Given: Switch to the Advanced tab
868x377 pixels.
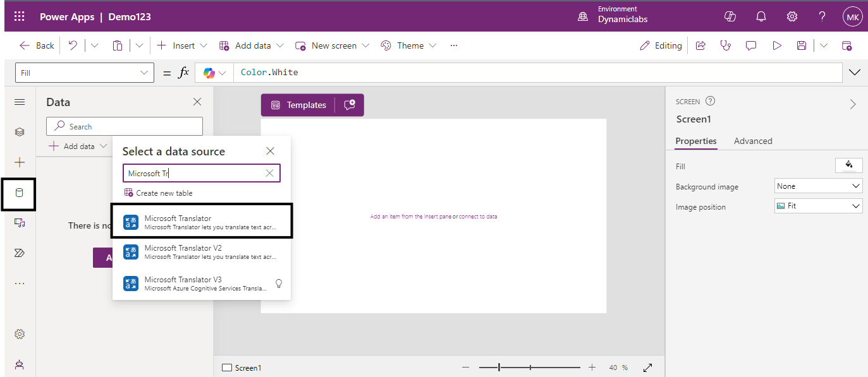Looking at the screenshot, I should click(x=752, y=141).
